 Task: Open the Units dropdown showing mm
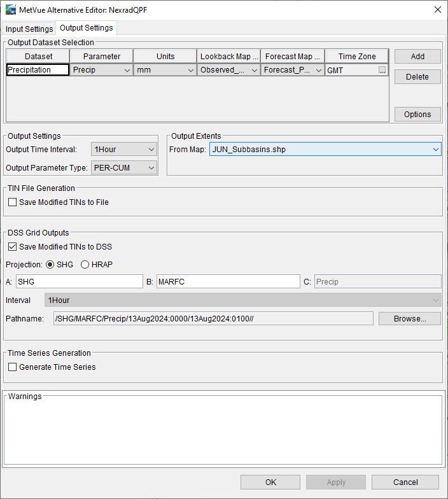coord(165,70)
